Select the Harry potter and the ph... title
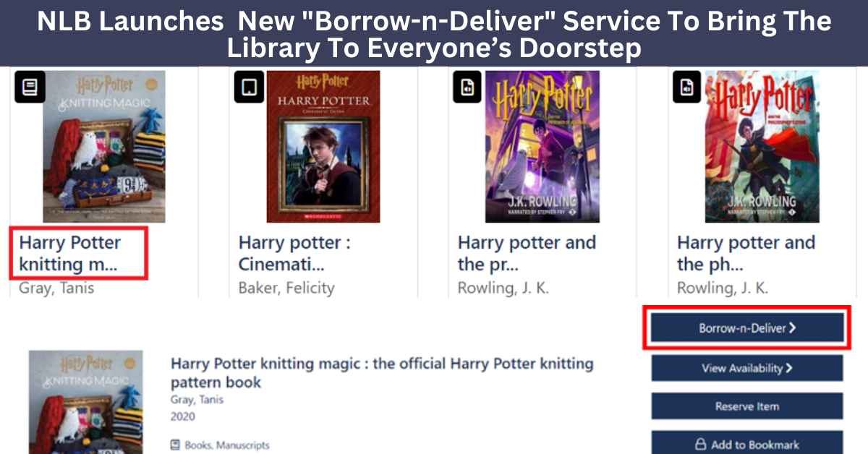The image size is (868, 454). 746,253
